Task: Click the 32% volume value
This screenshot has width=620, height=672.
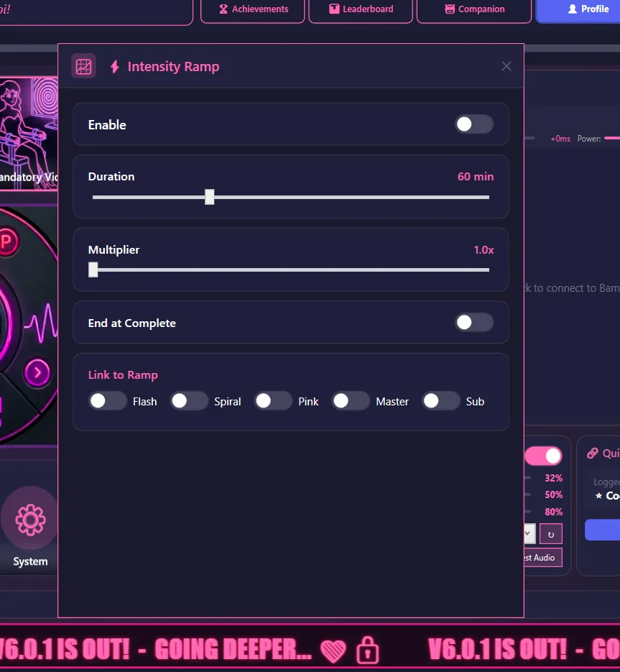Action: click(553, 478)
